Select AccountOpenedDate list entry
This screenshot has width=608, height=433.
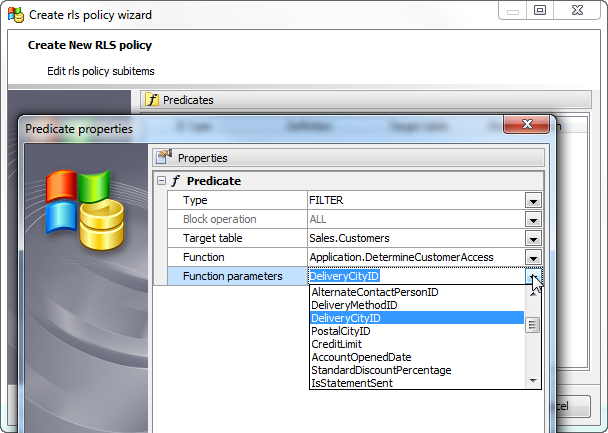pos(361,357)
